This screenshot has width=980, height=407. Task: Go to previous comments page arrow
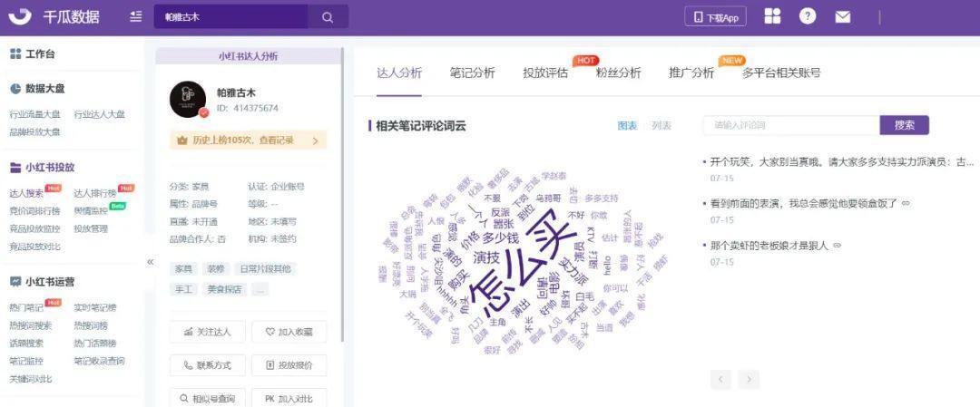click(x=721, y=380)
